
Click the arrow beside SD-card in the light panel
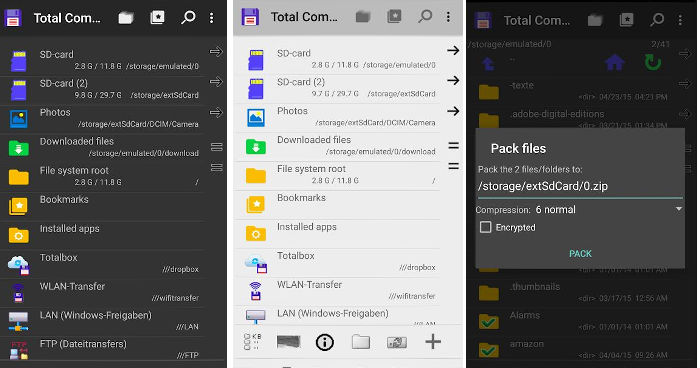coord(453,50)
